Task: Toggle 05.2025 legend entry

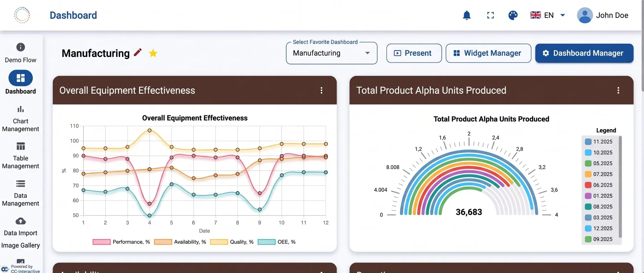Action: (599, 163)
